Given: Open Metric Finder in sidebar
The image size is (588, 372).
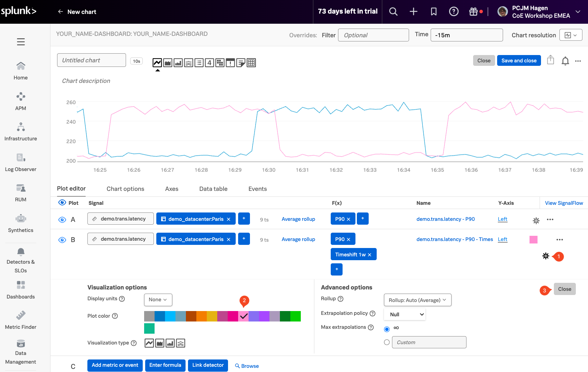Looking at the screenshot, I should [21, 320].
